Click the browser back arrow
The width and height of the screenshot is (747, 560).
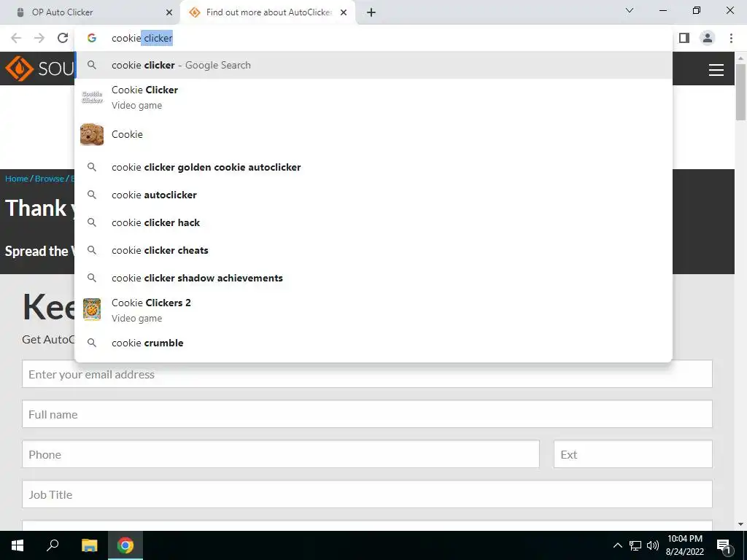click(x=16, y=38)
